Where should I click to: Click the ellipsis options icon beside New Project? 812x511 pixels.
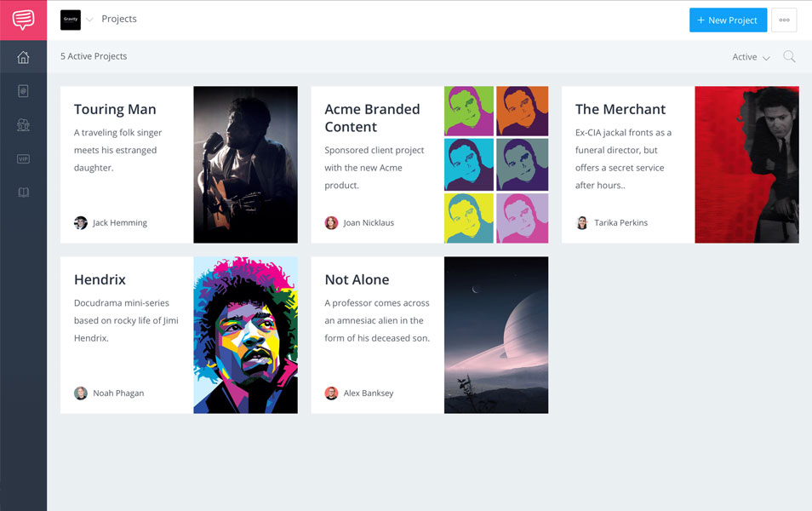tap(784, 20)
